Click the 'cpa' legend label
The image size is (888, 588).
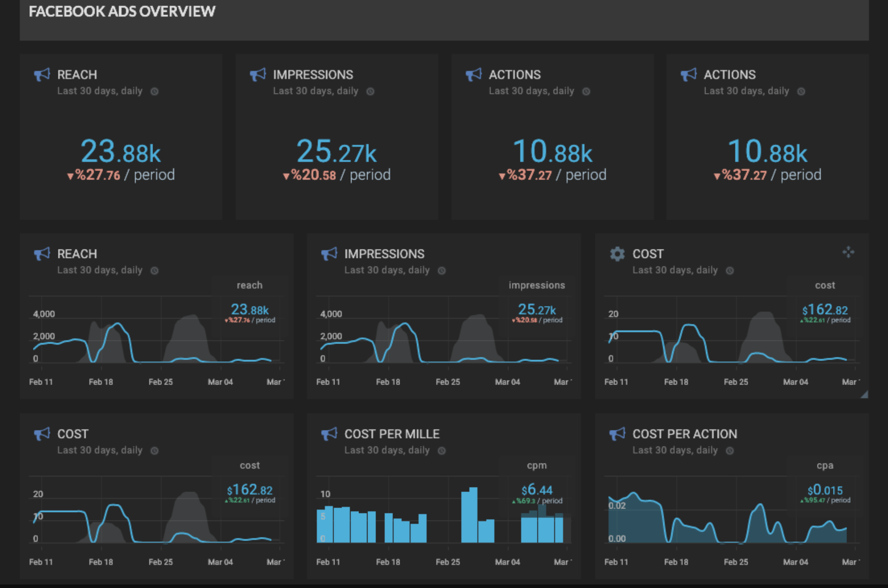point(825,465)
